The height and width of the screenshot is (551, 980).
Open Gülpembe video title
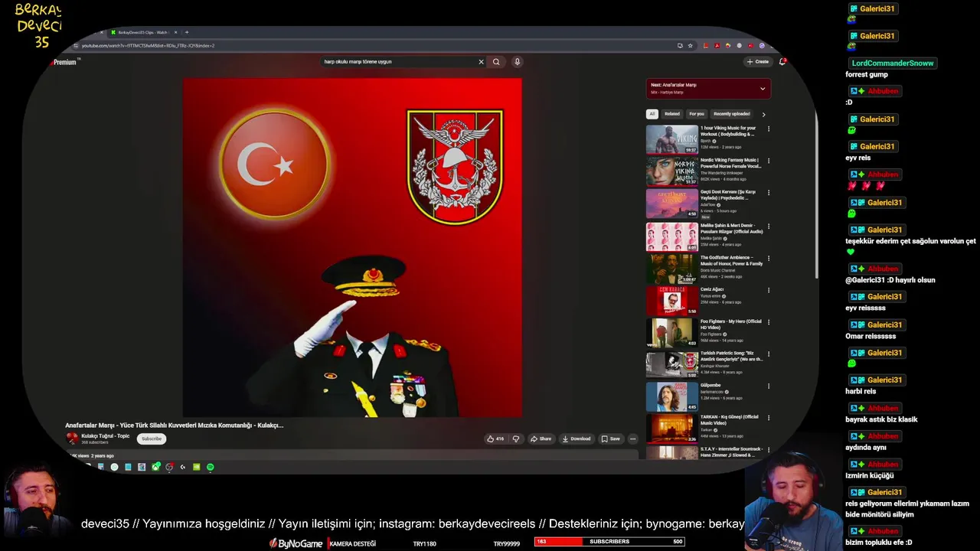710,385
